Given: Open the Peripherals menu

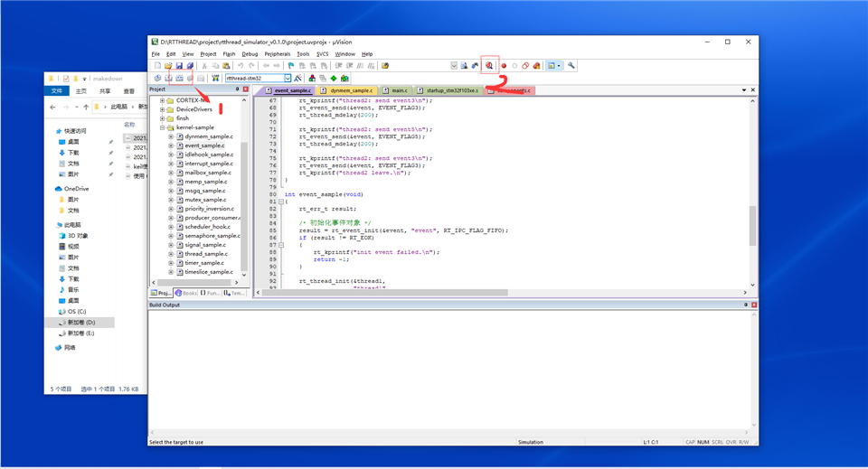Looking at the screenshot, I should coord(278,54).
